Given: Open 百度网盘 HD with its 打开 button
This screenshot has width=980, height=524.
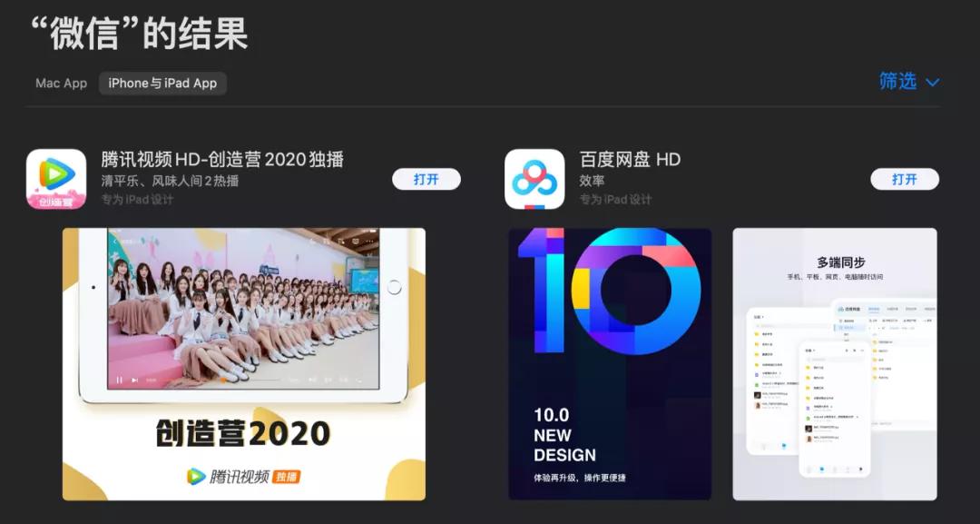Looking at the screenshot, I should tap(905, 180).
